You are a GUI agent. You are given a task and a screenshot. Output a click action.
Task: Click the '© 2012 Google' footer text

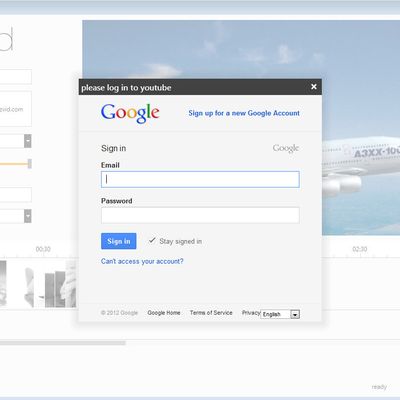coord(119,313)
